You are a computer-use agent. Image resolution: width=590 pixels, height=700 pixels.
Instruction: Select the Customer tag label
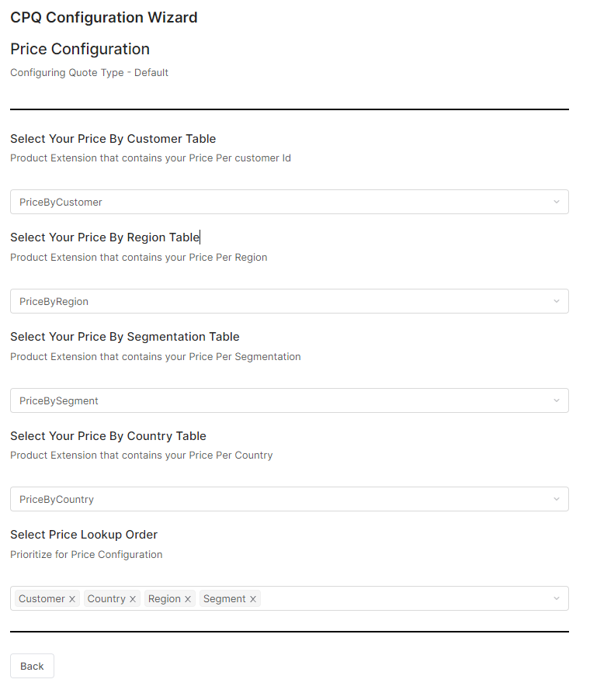[x=42, y=599]
